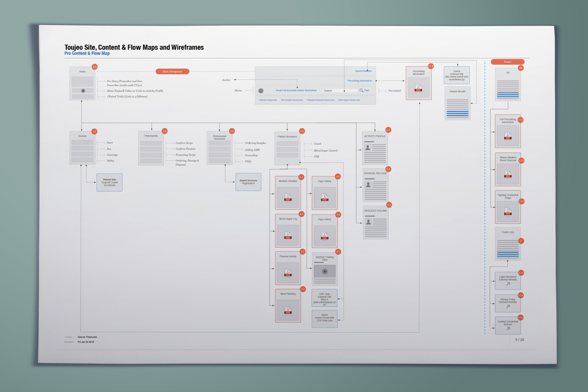The width and height of the screenshot is (588, 392).
Task: Click the "FAQs" label
Action: pyautogui.click(x=248, y=161)
